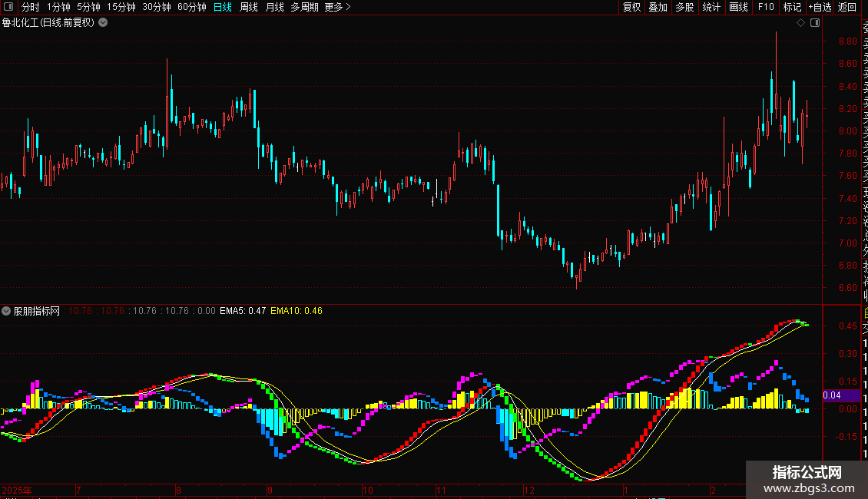Click the purple 0.04 value marker
The height and width of the screenshot is (499, 868).
coord(831,395)
